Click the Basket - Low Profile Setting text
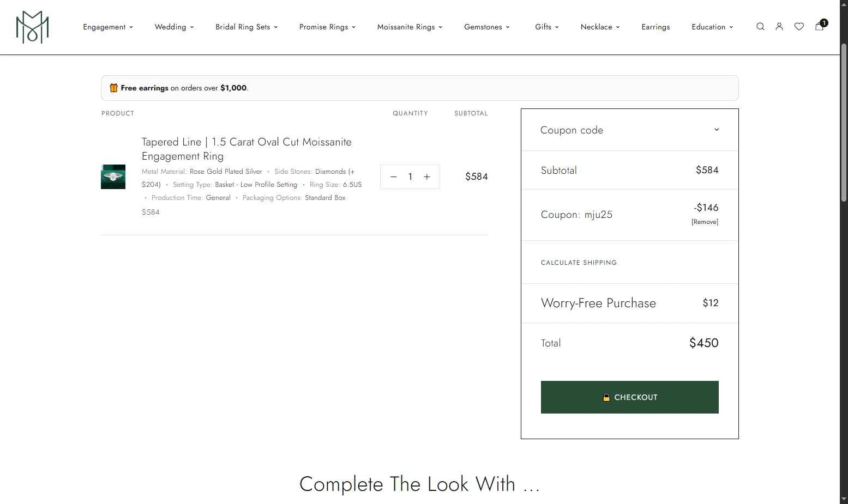 [256, 185]
